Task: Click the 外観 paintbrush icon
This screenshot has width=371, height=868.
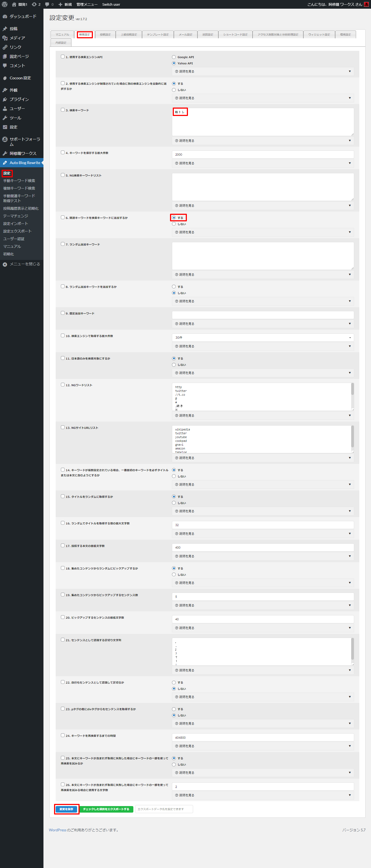Action: (x=5, y=90)
